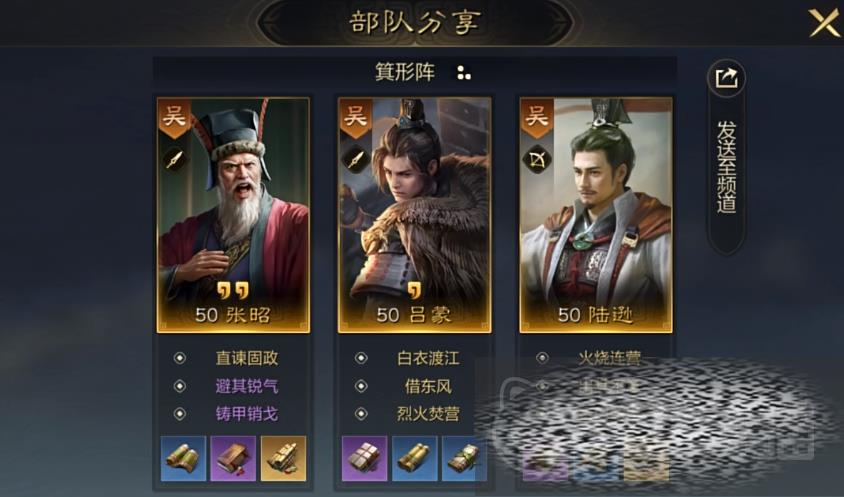The width and height of the screenshot is (844, 497).
Task: Select the middle blue scroll item under 吕蒙
Action: coord(414,459)
